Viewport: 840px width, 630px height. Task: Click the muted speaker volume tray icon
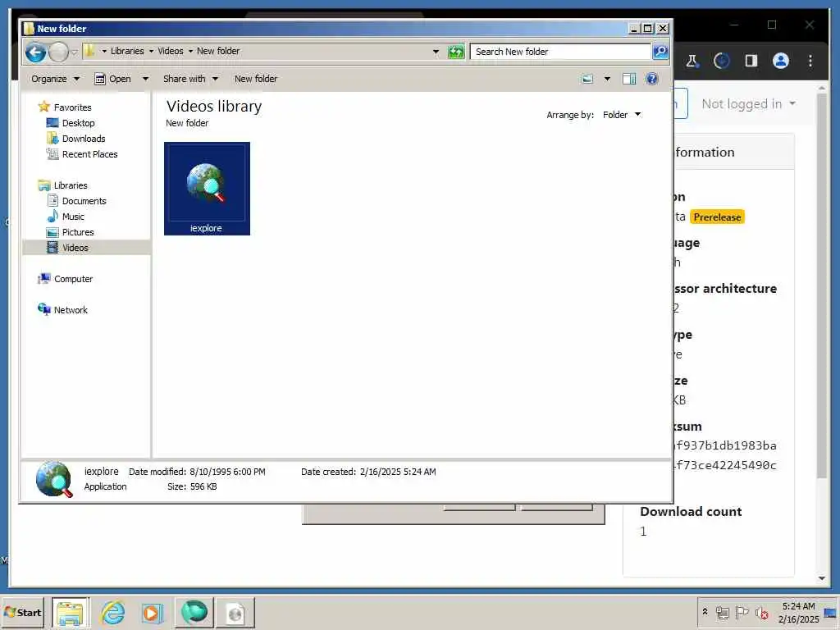(x=761, y=612)
